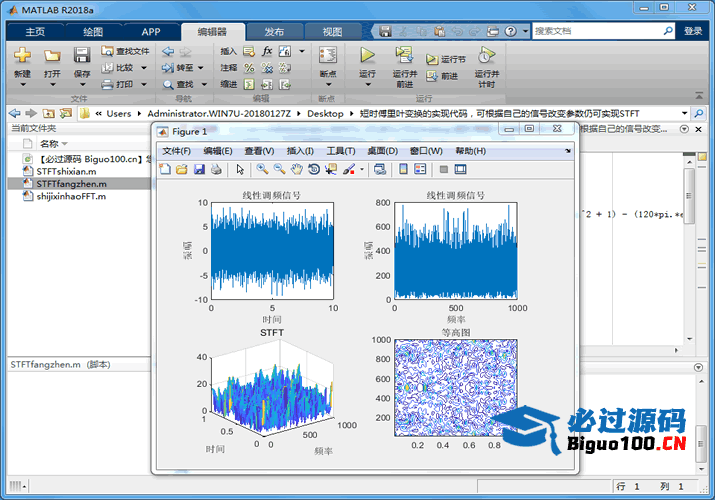The image size is (715, 500).
Task: Click the comment percent (%) icon
Action: point(249,68)
